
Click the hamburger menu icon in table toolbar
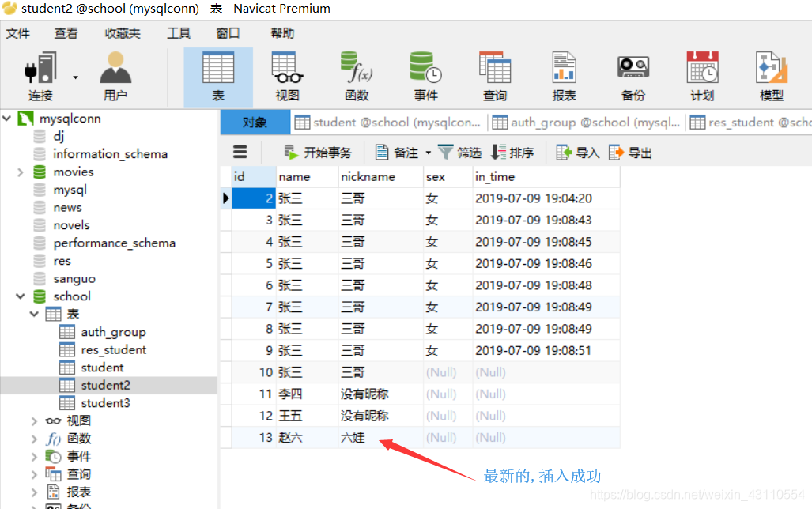pos(240,153)
